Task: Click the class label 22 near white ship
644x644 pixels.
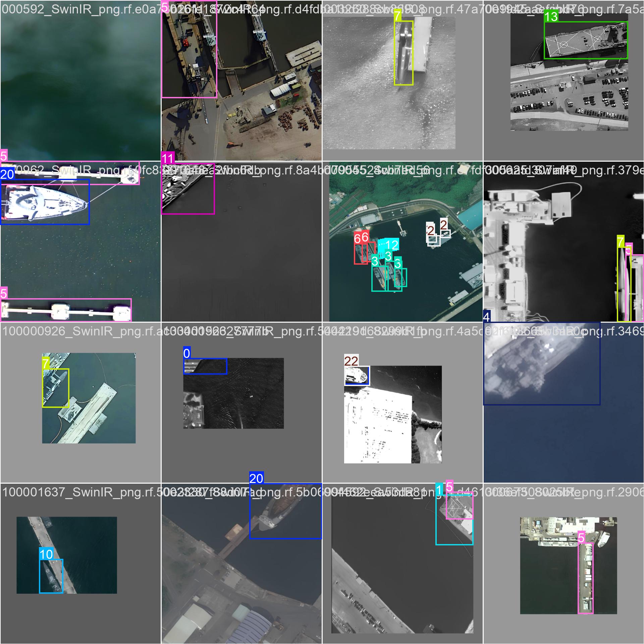Action: pos(351,361)
